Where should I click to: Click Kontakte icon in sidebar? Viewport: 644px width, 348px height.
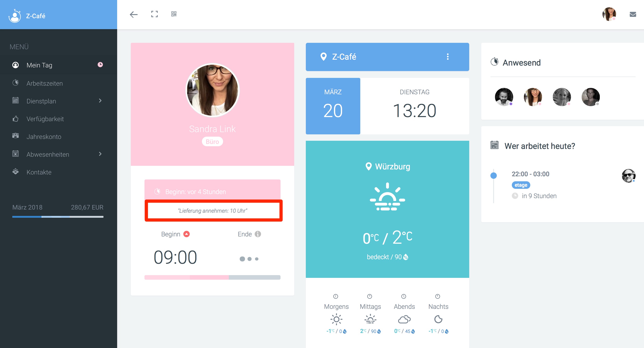tap(15, 171)
